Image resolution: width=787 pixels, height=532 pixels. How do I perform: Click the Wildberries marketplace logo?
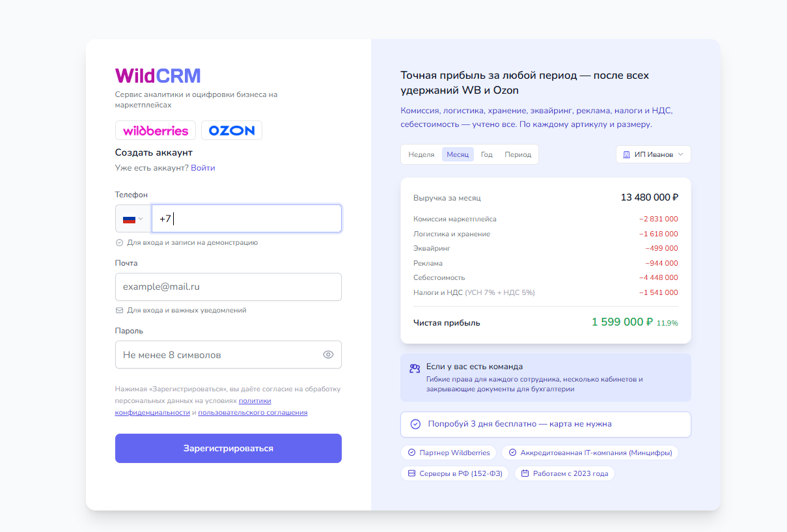[x=156, y=130]
